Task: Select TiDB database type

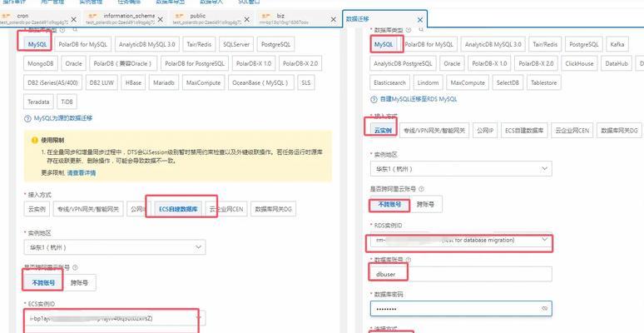Action: (67, 102)
